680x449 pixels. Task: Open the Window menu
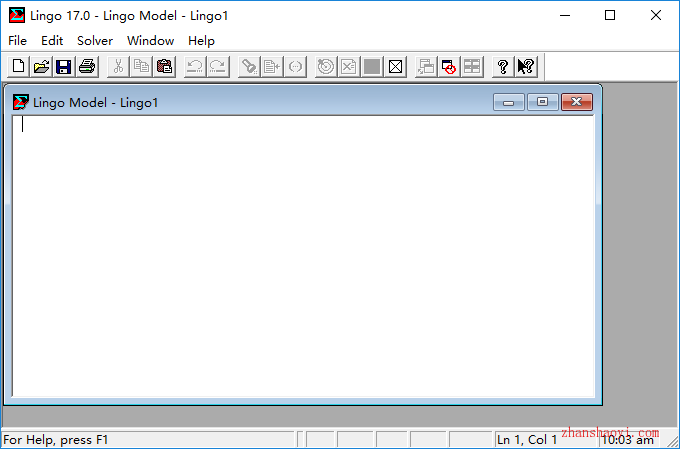(150, 41)
